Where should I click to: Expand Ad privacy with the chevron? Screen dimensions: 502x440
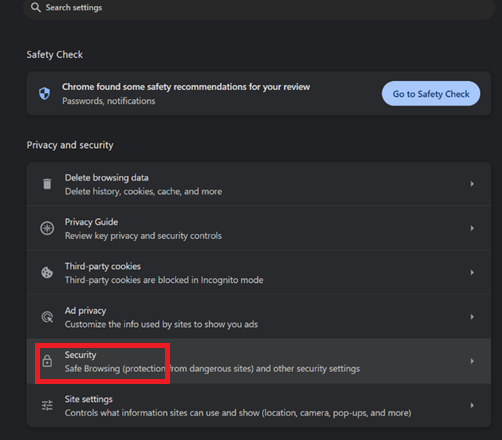(472, 317)
